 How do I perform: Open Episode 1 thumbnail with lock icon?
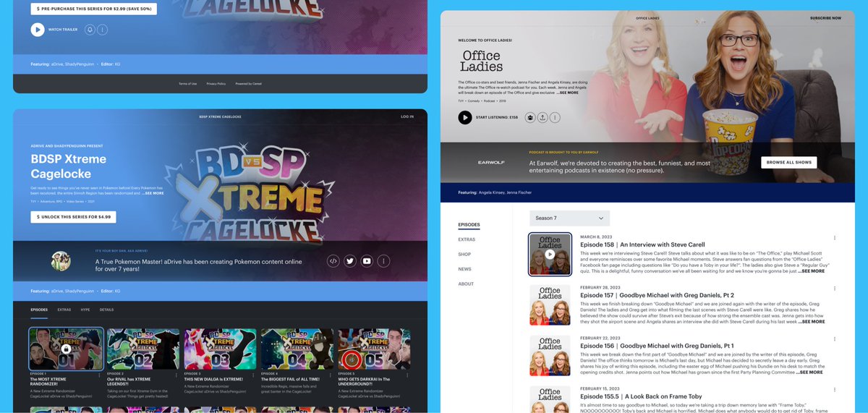66,349
